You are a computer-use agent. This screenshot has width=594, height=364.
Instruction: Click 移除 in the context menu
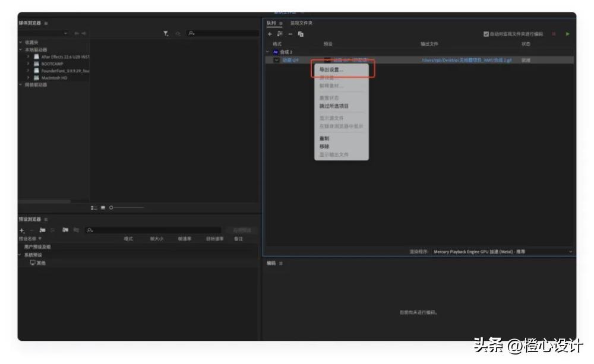(x=324, y=146)
